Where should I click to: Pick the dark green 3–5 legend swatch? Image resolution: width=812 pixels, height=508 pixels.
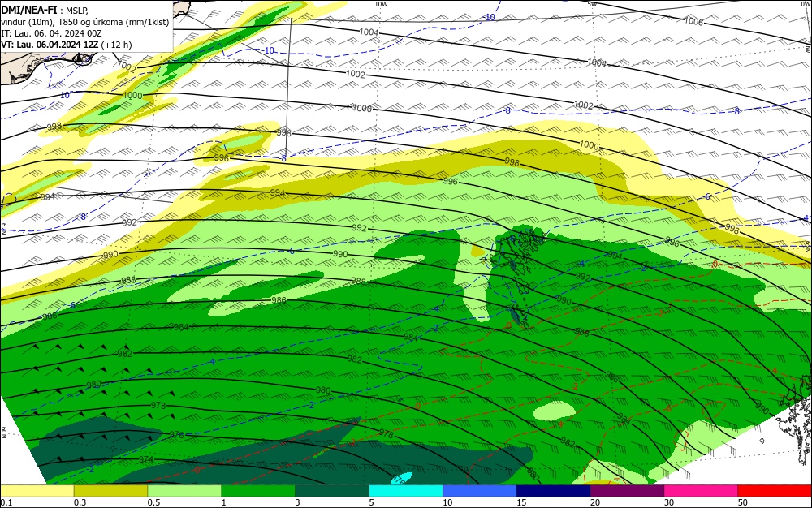pyautogui.click(x=332, y=491)
